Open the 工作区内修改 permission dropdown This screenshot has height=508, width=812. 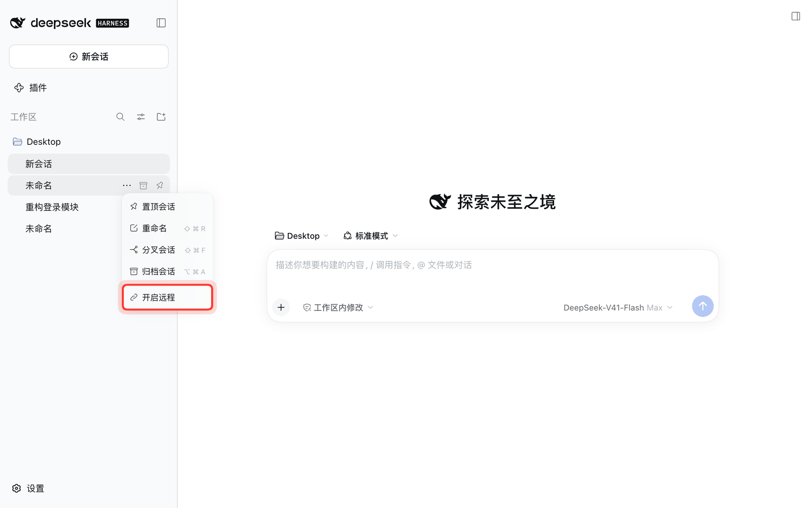338,307
